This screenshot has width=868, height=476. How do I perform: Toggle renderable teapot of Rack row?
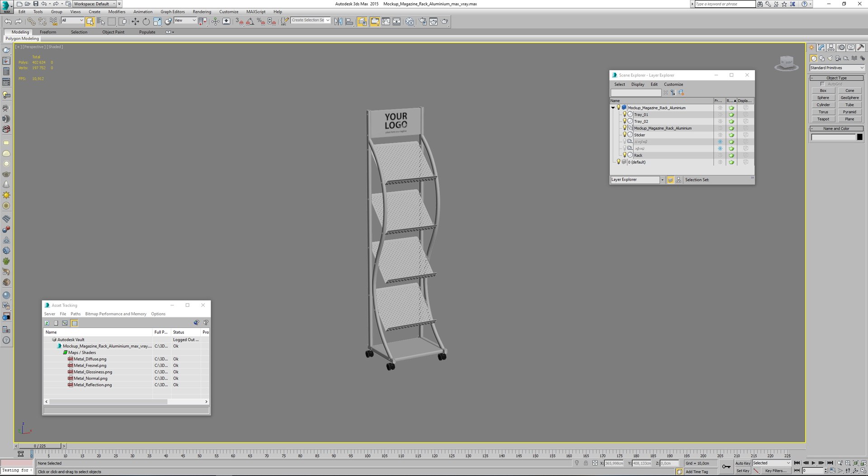[x=731, y=155]
